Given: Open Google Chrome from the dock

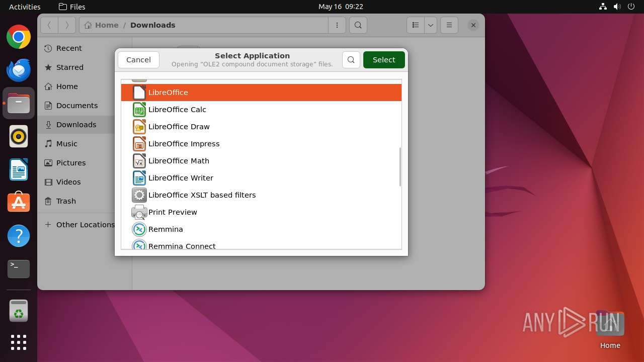Looking at the screenshot, I should [x=19, y=37].
